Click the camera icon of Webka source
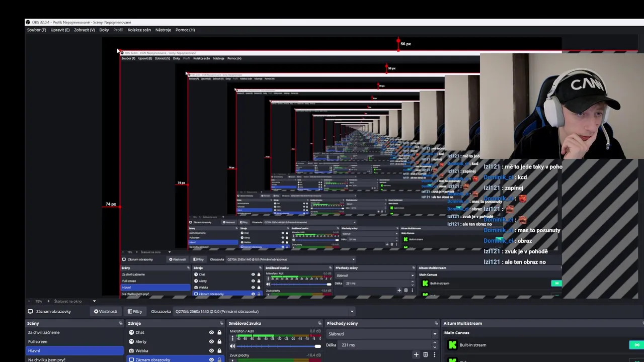Viewport: 644px width, 362px height. tap(131, 350)
